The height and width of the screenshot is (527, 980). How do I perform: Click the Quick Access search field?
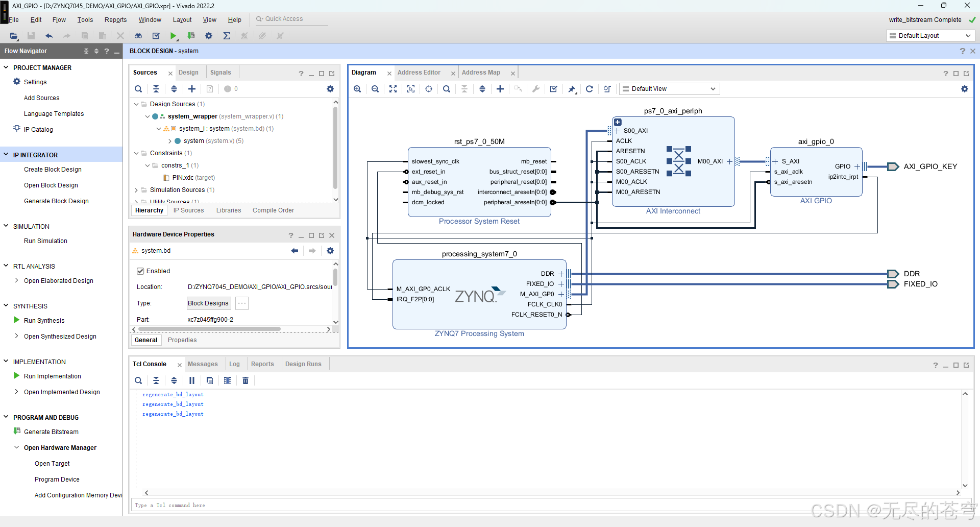(291, 19)
